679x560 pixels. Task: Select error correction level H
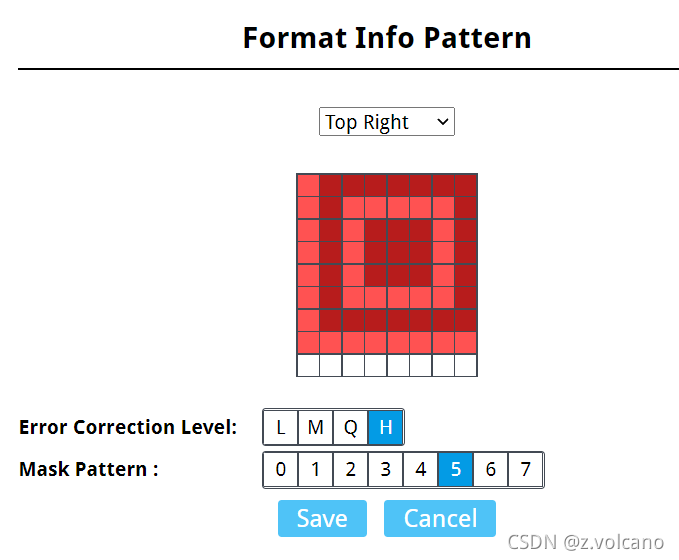(386, 427)
